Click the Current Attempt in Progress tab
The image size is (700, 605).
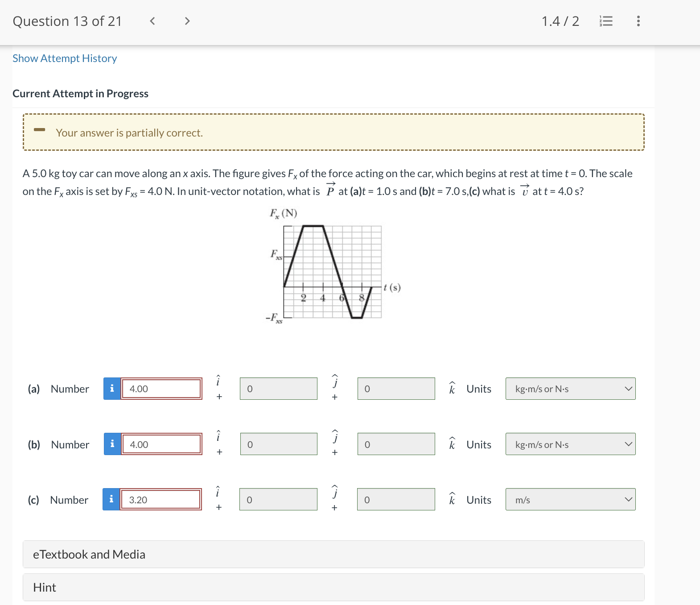(80, 93)
